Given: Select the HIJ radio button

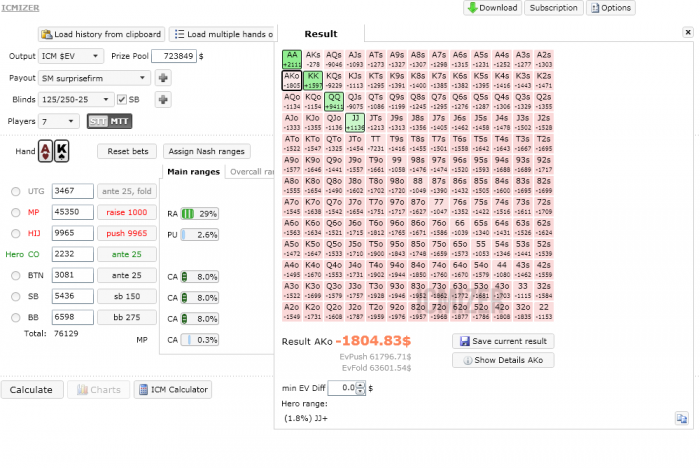Looking at the screenshot, I should 16,233.
